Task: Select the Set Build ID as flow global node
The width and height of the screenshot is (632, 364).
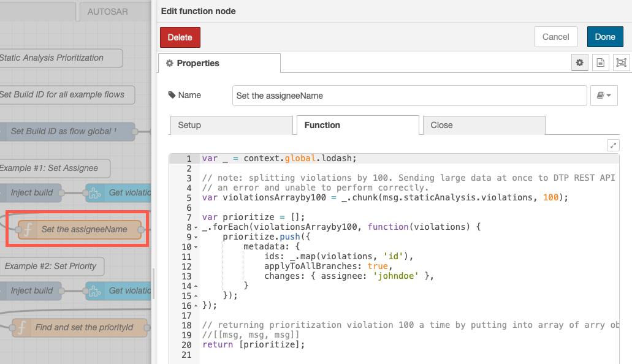Action: point(66,131)
